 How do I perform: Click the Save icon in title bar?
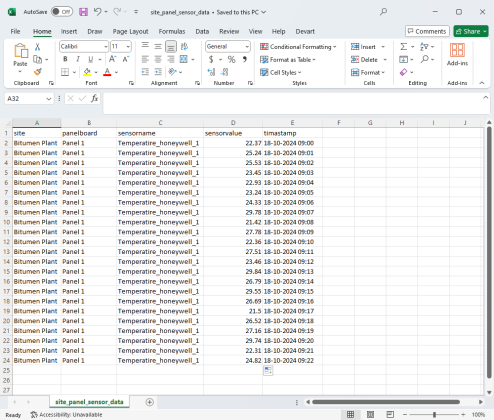tap(83, 12)
